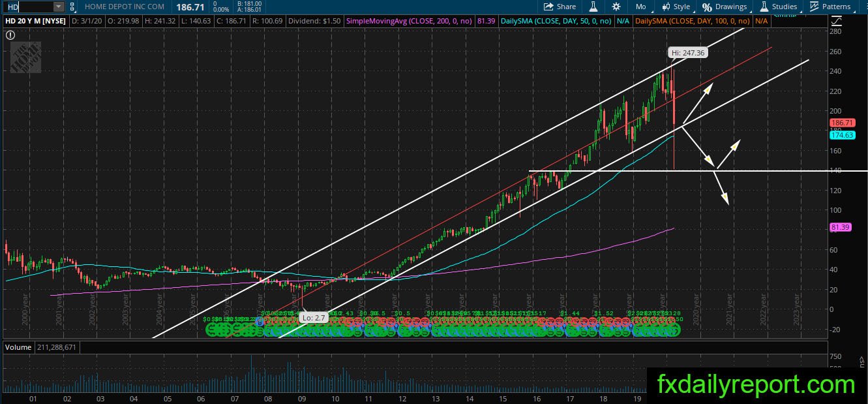
Task: Open the Style menu
Action: (x=676, y=7)
